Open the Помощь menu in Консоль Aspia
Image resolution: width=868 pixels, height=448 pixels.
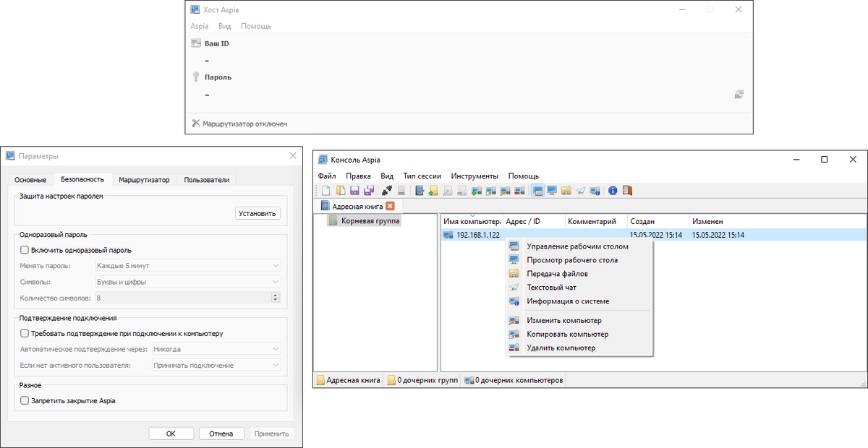pos(523,176)
